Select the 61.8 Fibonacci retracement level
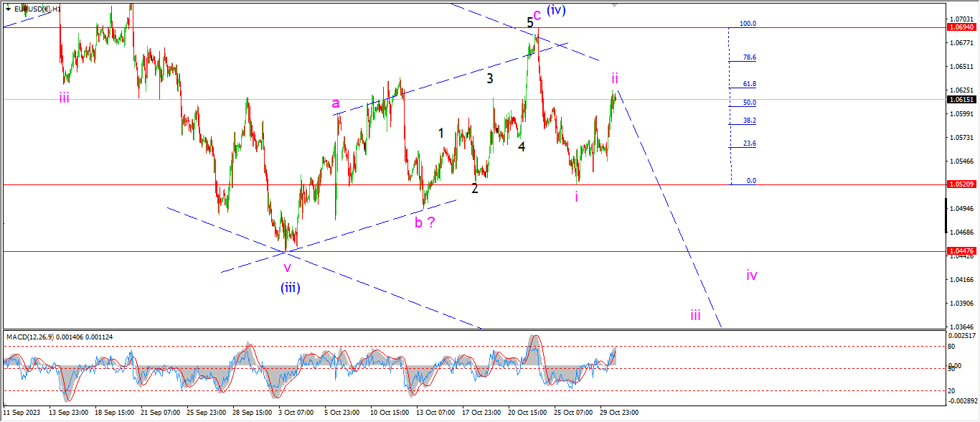Screen dimensions: 980x422 click(x=749, y=84)
